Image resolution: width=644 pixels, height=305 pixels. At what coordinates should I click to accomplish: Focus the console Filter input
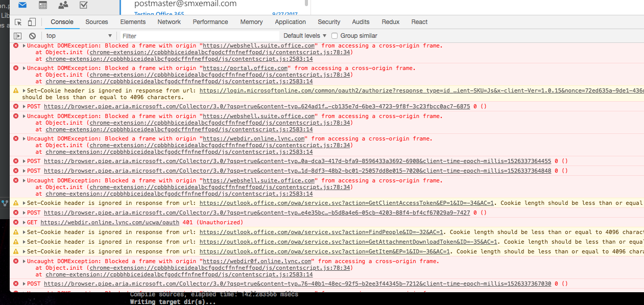click(200, 36)
